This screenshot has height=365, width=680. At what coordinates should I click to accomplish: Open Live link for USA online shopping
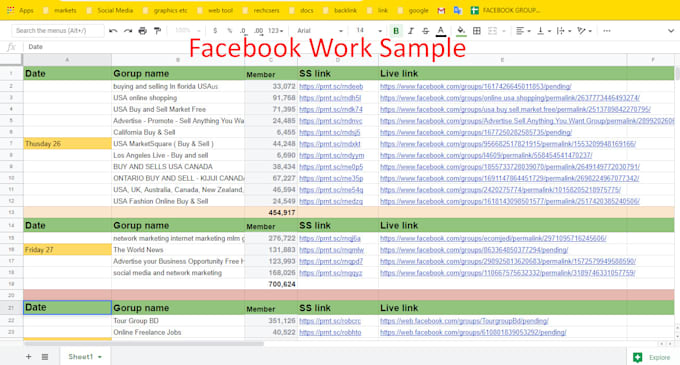coord(510,98)
